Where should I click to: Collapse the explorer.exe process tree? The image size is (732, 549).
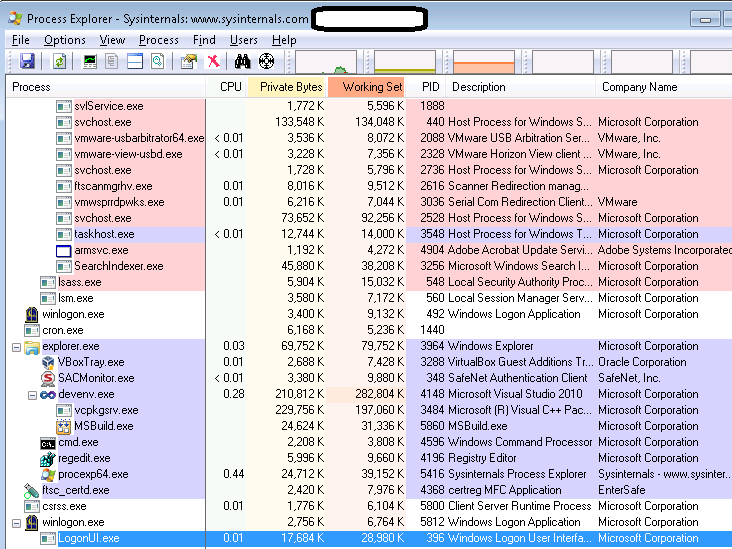pyautogui.click(x=16, y=346)
